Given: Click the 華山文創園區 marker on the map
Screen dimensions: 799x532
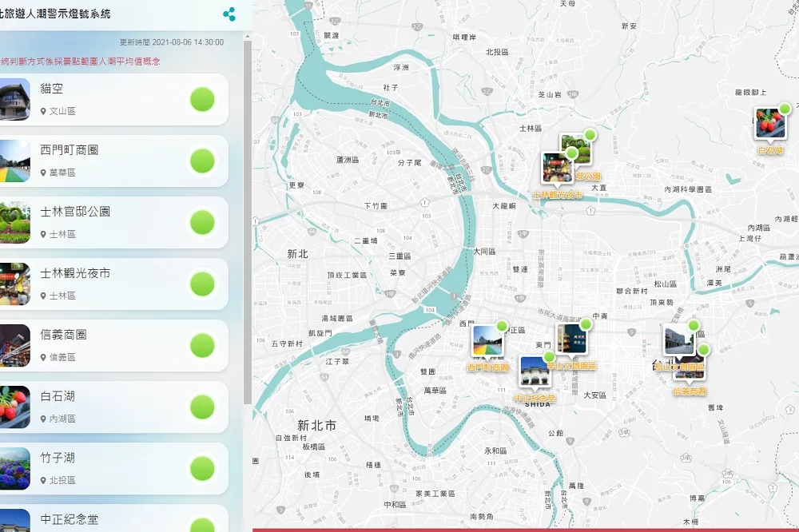Looking at the screenshot, I should [x=571, y=339].
